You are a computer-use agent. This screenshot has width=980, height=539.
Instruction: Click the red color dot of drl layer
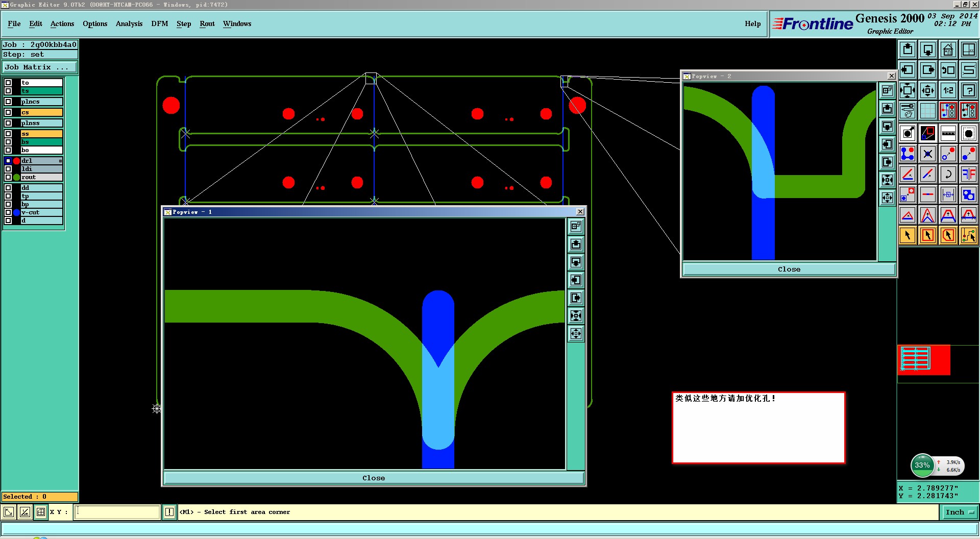[x=16, y=161]
